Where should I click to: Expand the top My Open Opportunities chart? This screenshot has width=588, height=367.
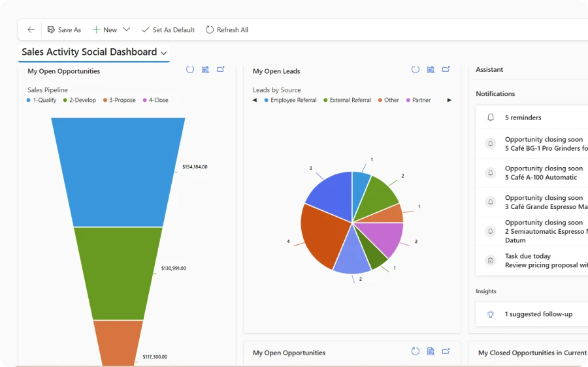tap(221, 69)
